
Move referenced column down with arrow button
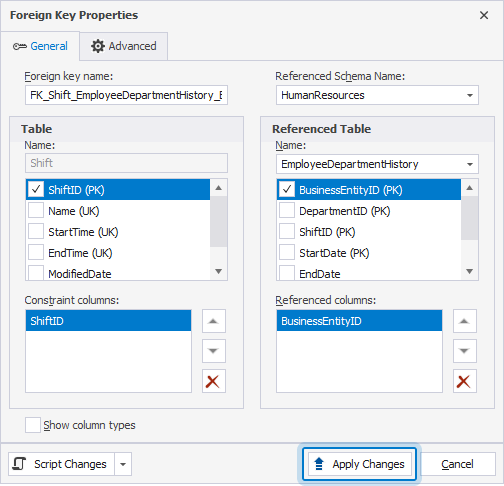pos(465,351)
